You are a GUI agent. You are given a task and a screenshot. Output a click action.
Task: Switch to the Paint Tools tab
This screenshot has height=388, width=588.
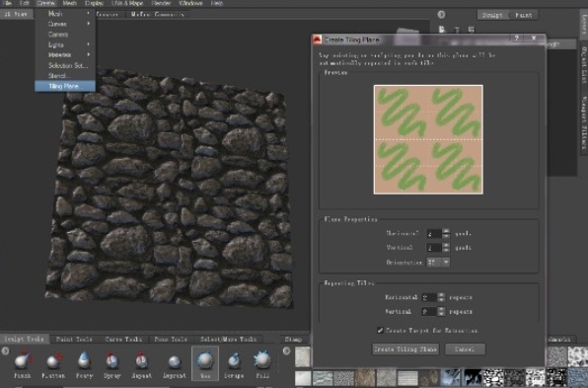(74, 339)
